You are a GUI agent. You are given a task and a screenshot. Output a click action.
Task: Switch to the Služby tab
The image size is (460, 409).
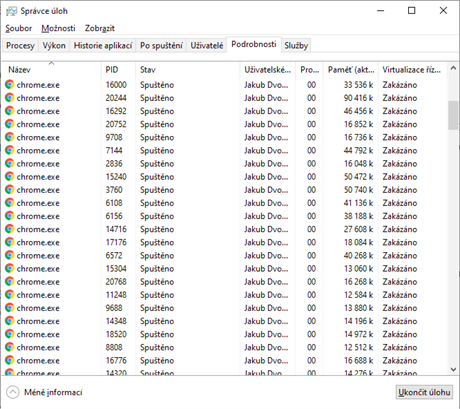[296, 45]
